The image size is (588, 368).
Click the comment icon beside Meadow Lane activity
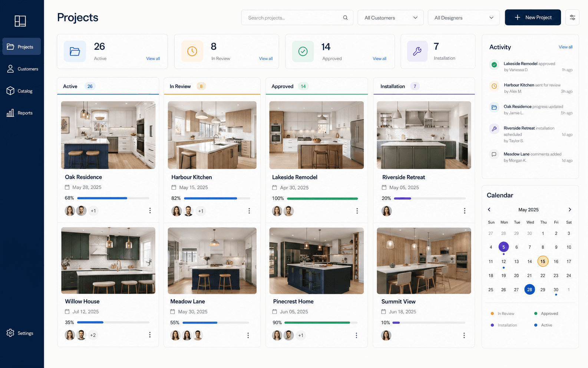(x=494, y=154)
